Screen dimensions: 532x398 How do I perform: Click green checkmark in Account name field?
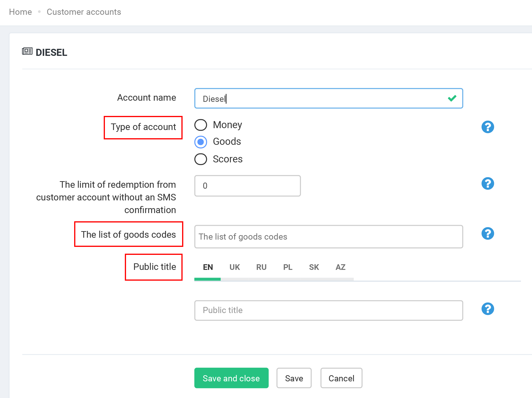pyautogui.click(x=452, y=98)
